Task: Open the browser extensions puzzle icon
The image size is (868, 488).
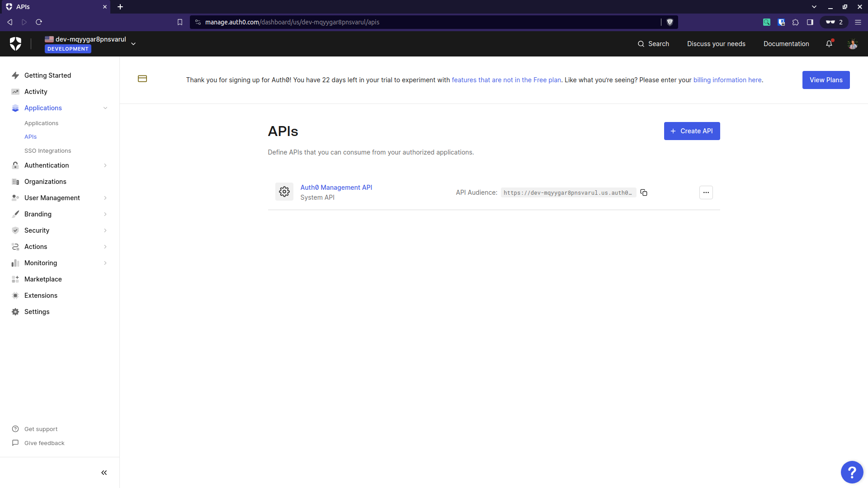Action: pyautogui.click(x=796, y=22)
